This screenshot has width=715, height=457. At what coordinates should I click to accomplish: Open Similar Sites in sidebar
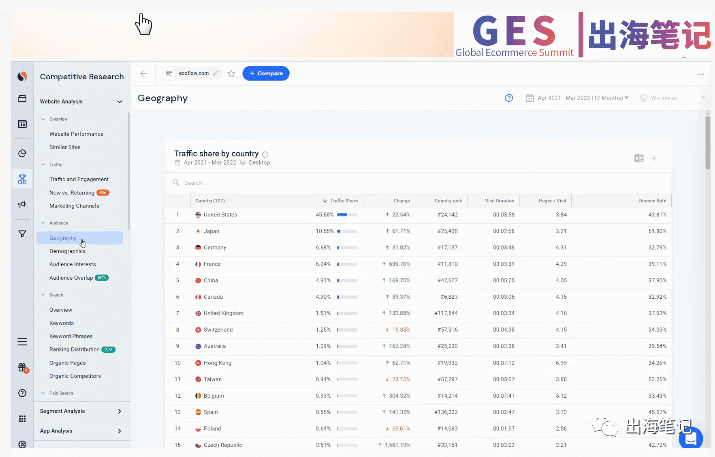click(65, 147)
